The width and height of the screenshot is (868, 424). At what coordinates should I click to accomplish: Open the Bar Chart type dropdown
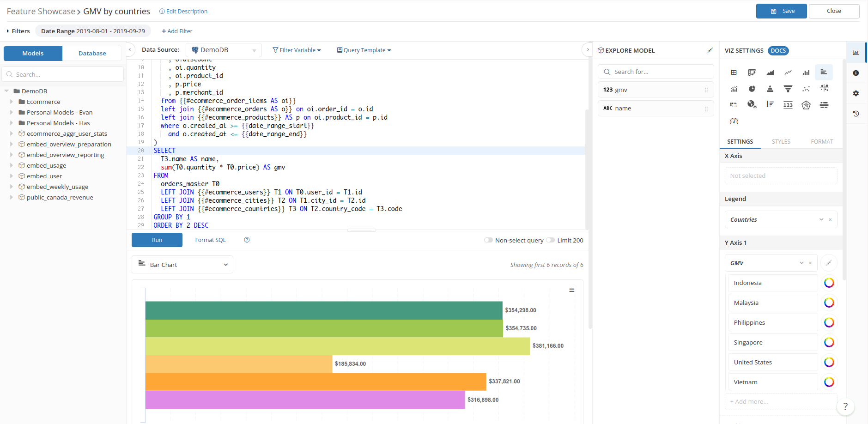click(x=182, y=264)
